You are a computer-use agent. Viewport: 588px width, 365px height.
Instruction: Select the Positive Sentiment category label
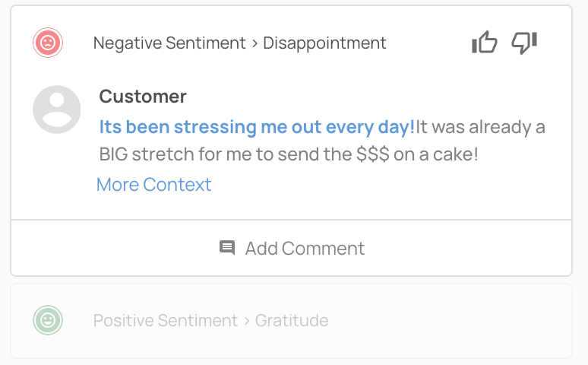[165, 321]
